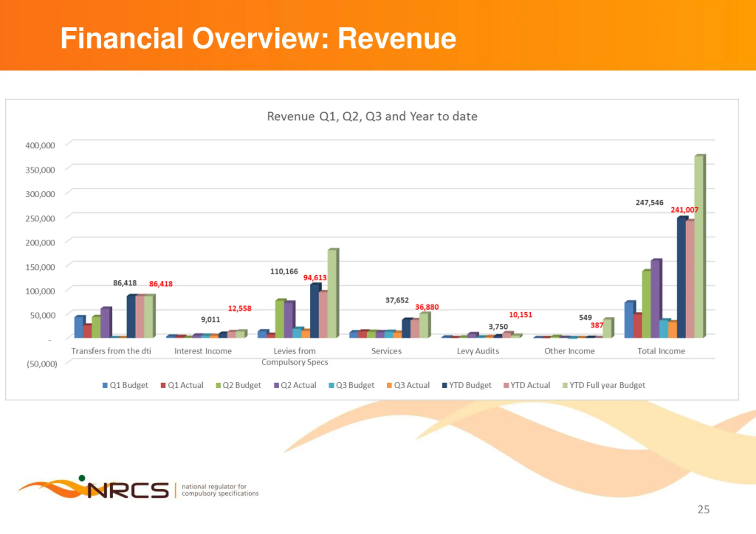Click the page number 25
This screenshot has height=534, width=756.
703,510
